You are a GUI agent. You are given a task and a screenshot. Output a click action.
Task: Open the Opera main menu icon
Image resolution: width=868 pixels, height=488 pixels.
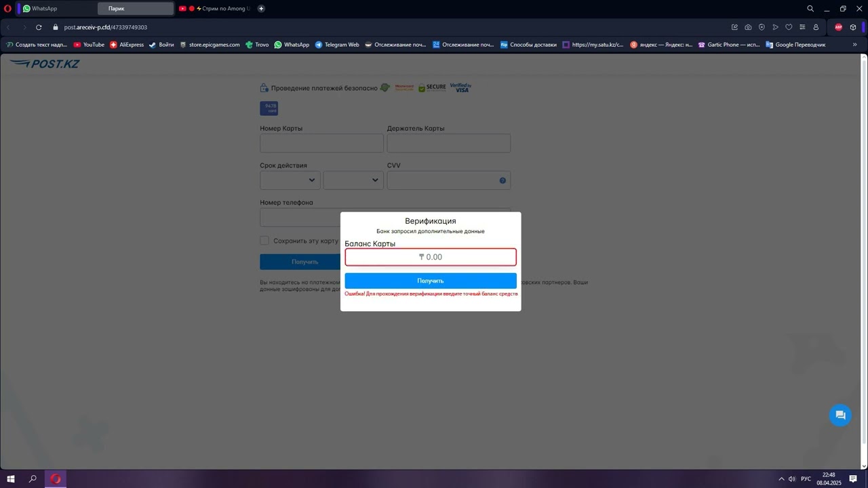[7, 9]
